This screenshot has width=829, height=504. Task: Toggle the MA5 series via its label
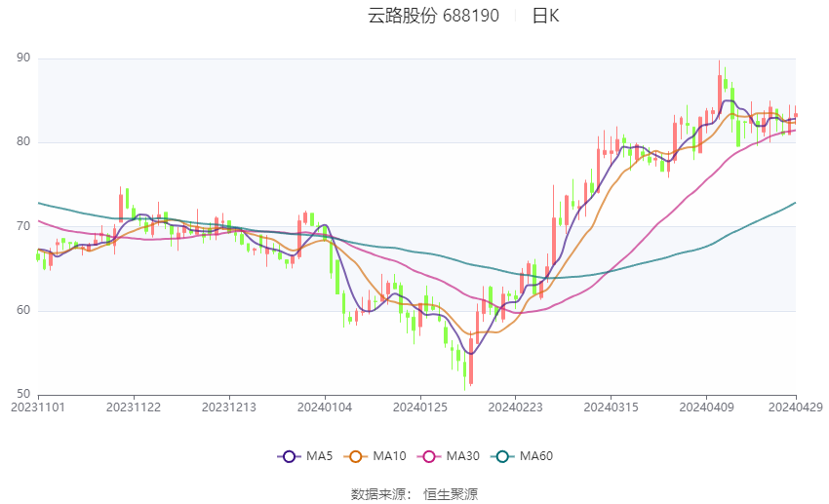coord(319,456)
